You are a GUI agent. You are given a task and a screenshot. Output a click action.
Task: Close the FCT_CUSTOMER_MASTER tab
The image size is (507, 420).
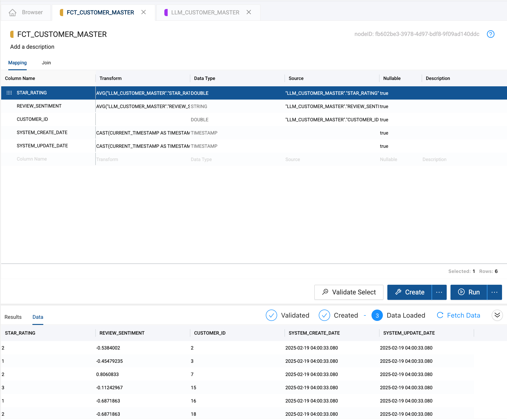click(x=143, y=12)
